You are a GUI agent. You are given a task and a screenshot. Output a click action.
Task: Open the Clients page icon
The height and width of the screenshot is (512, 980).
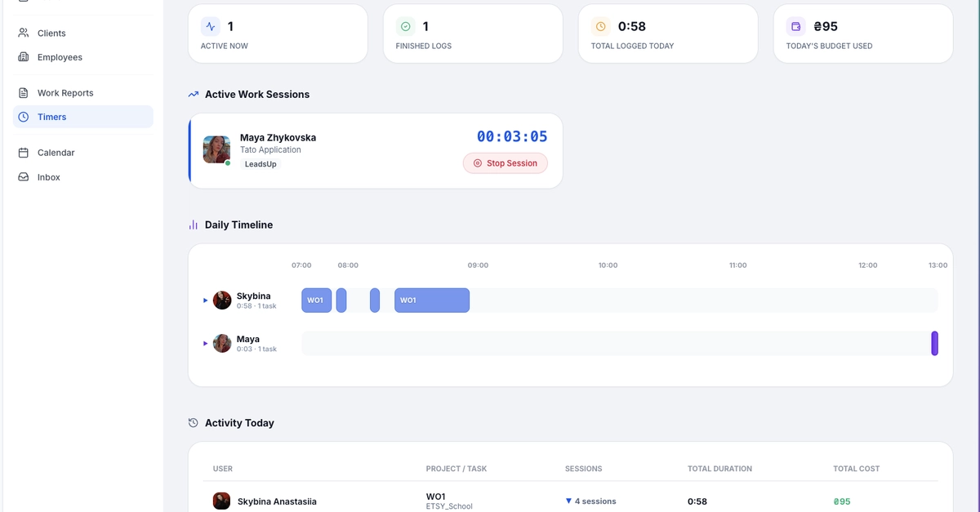(x=23, y=33)
